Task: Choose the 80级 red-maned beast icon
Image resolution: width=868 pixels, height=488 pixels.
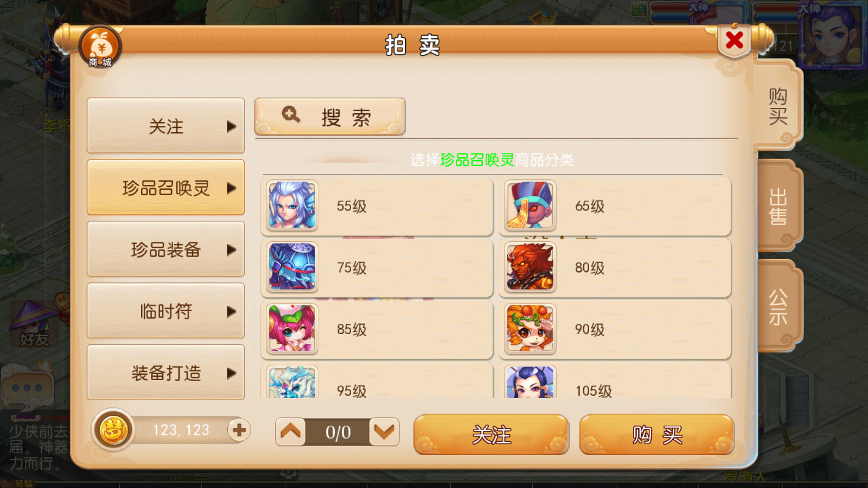Action: [530, 267]
